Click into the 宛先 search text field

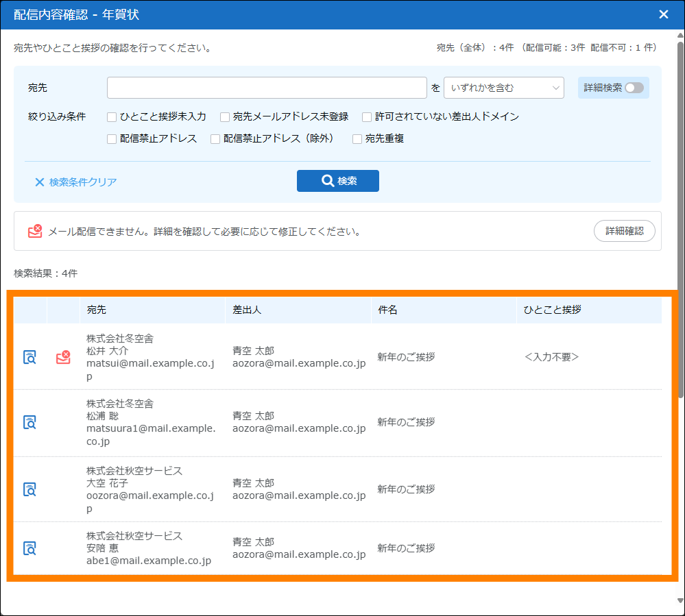(x=267, y=88)
